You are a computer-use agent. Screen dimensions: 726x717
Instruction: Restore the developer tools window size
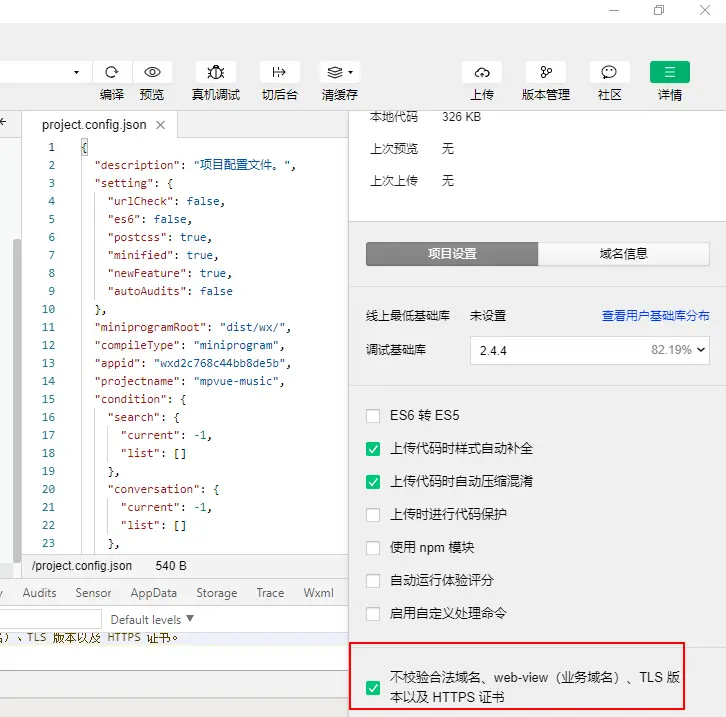coord(659,10)
